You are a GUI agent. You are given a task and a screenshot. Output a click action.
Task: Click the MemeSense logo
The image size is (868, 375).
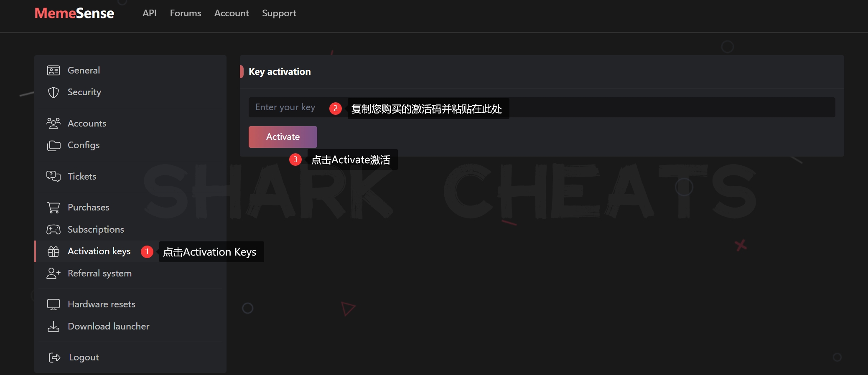74,13
